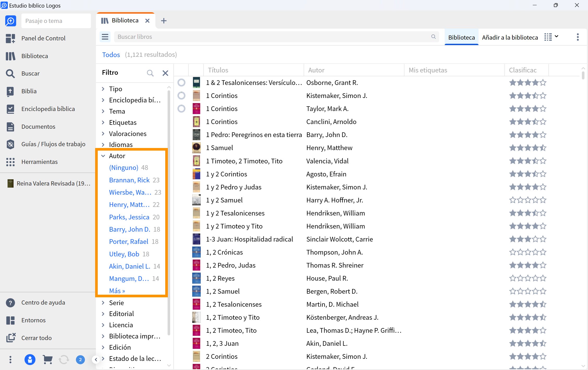Open the user account icon
588x370 pixels.
point(30,360)
